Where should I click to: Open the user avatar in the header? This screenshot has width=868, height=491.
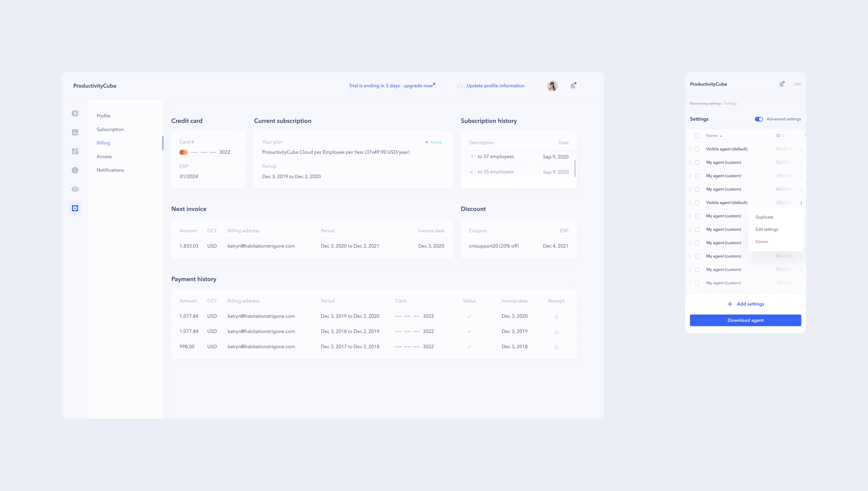click(x=552, y=86)
